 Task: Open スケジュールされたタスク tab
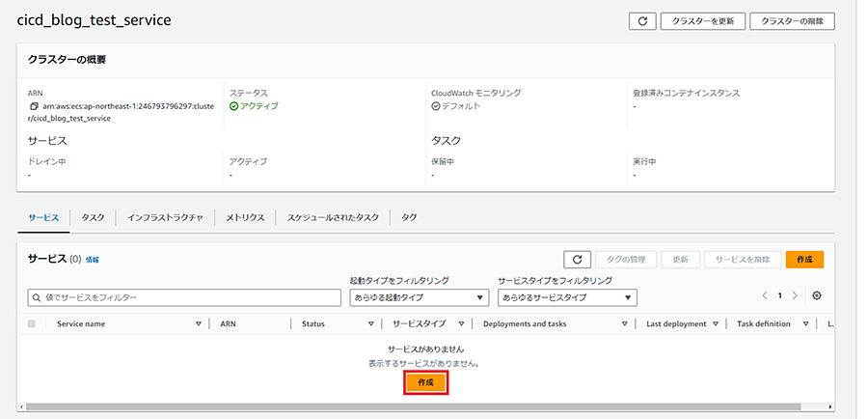(333, 218)
